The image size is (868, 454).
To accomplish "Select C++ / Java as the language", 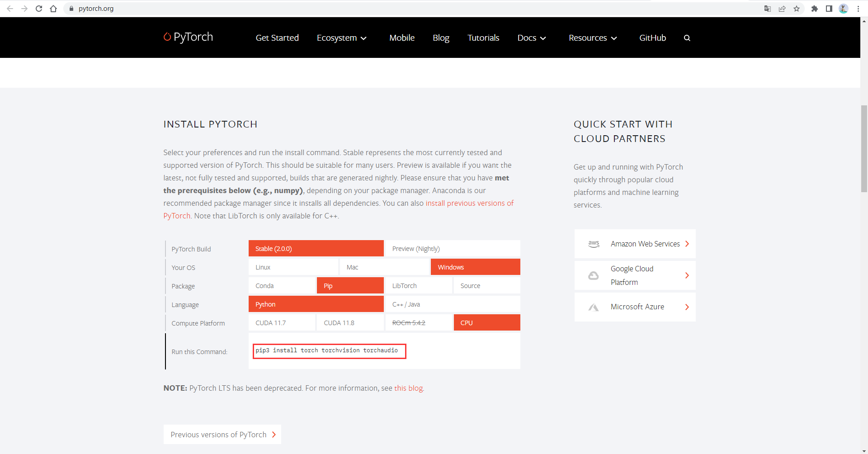I will pos(453,304).
